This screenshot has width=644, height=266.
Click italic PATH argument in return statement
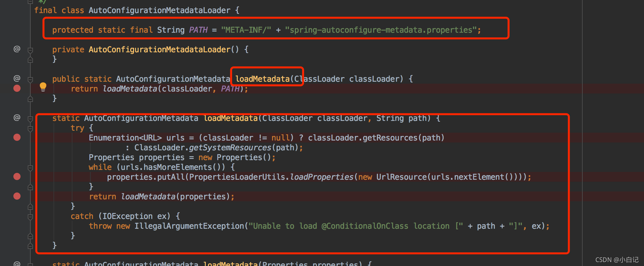pyautogui.click(x=230, y=89)
